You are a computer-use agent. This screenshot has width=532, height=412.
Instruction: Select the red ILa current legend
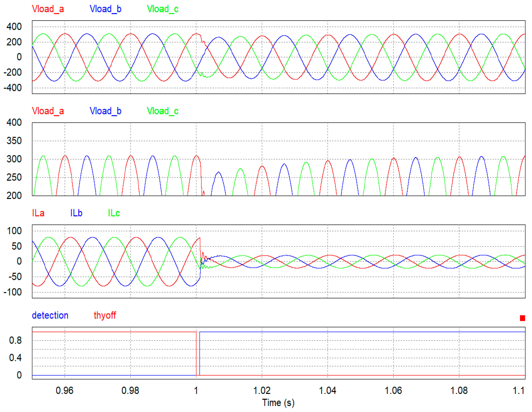[x=38, y=213]
